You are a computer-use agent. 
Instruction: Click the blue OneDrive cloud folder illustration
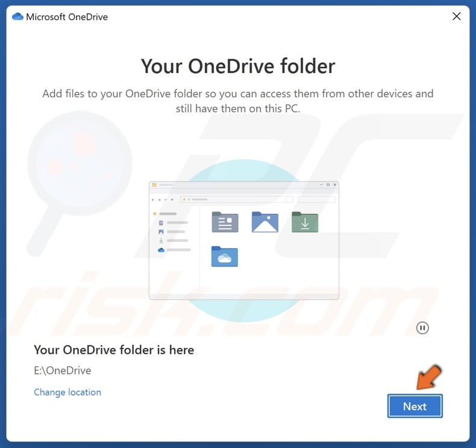click(225, 256)
